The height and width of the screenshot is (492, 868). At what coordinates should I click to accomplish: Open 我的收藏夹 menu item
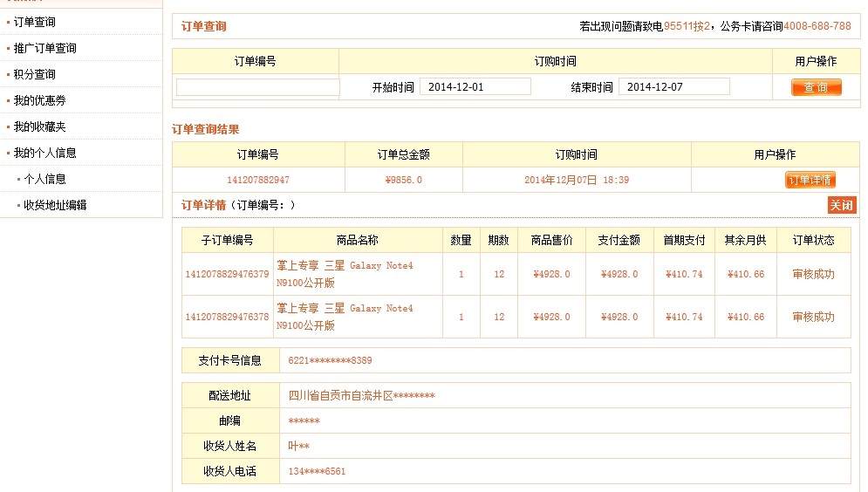pyautogui.click(x=39, y=126)
